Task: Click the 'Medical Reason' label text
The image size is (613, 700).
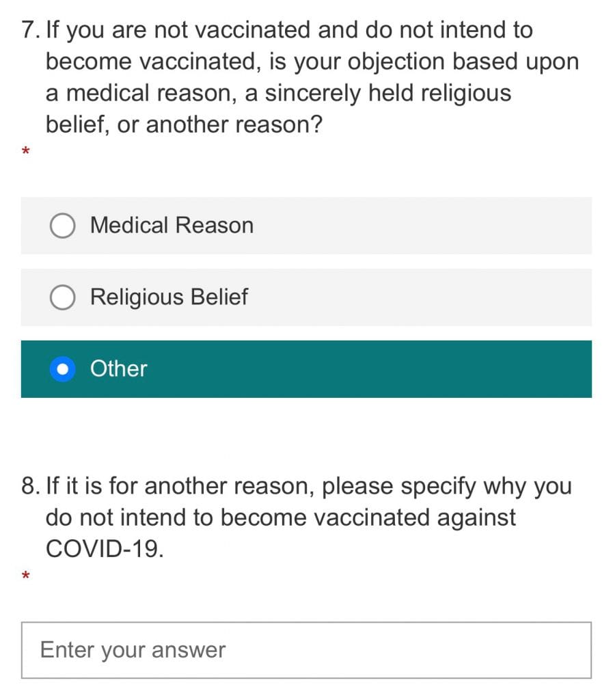Action: pos(172,225)
